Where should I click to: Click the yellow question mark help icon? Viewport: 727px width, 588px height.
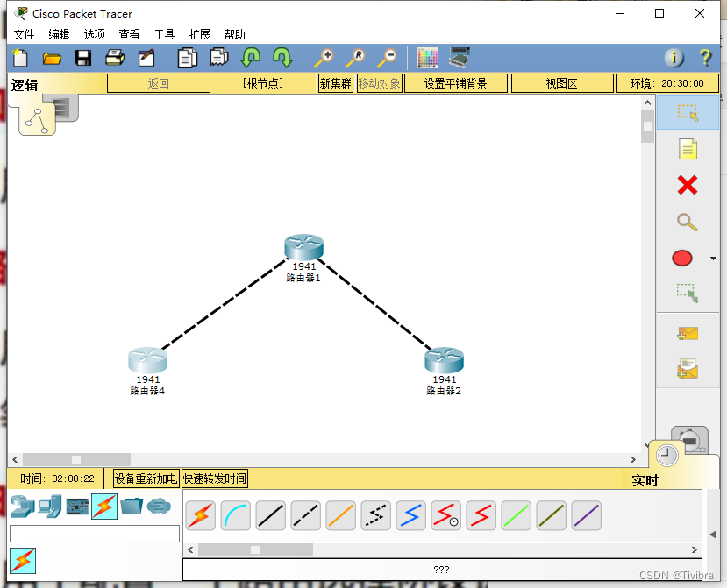click(705, 58)
